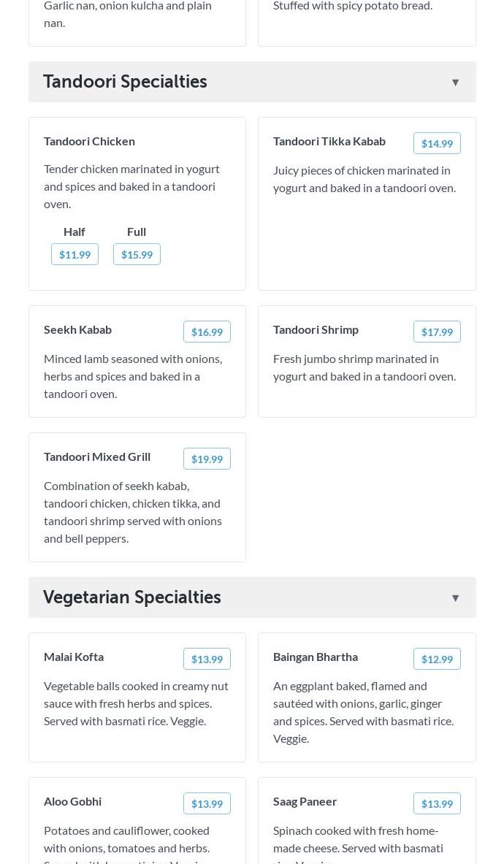Image resolution: width=504 pixels, height=864 pixels.
Task: Open the Tandoori Mixed Grill item title
Action: (x=97, y=456)
